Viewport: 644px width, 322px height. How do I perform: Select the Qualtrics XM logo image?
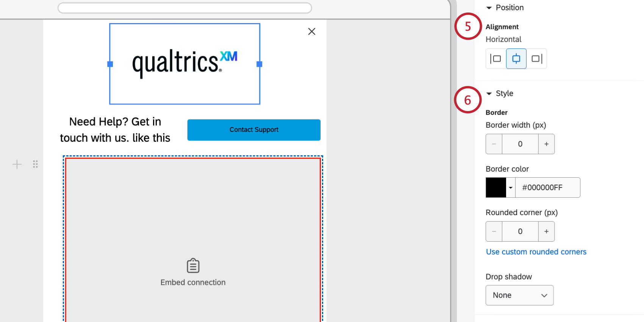185,64
